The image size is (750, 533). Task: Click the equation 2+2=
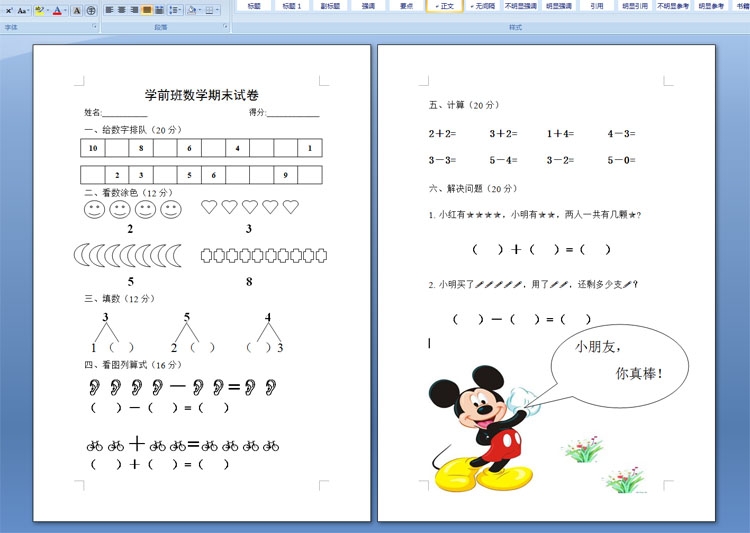(x=442, y=133)
